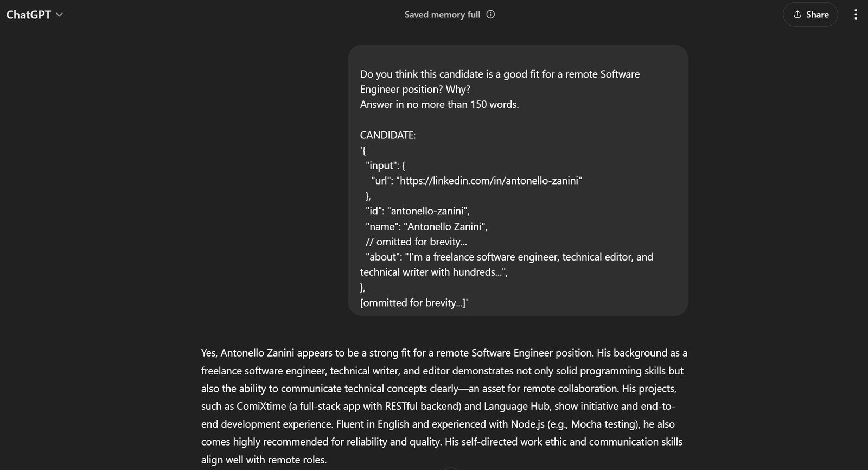
Task: Click the chevron beside the ChatGPT label
Action: point(60,15)
